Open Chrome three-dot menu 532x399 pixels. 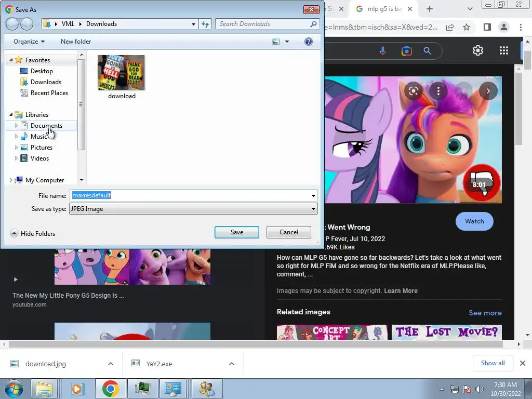(x=521, y=27)
